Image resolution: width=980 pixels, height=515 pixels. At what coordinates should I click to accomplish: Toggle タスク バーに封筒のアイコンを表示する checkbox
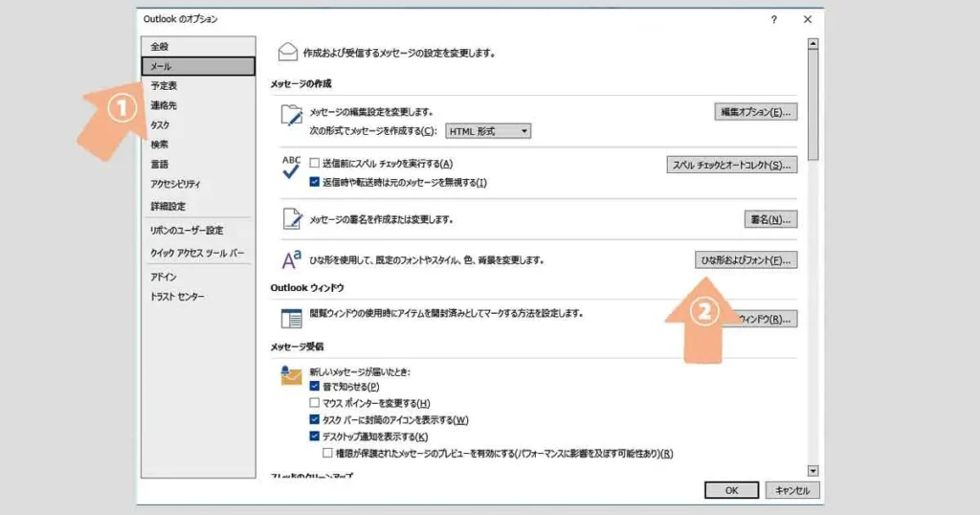[314, 420]
